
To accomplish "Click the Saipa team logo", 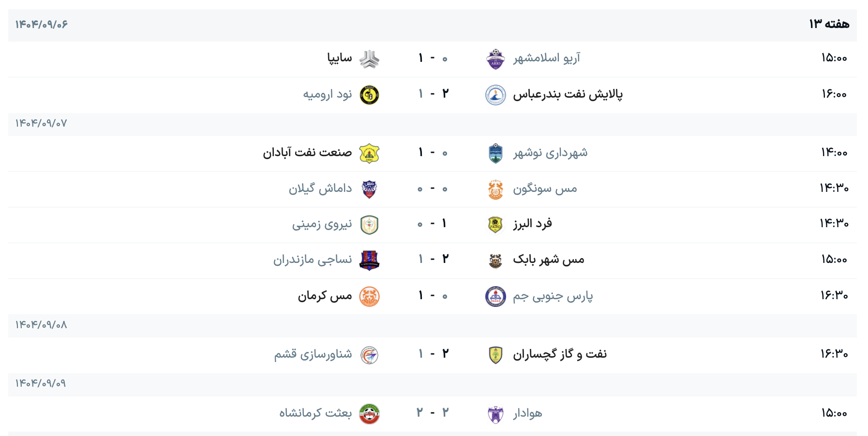I will [369, 59].
